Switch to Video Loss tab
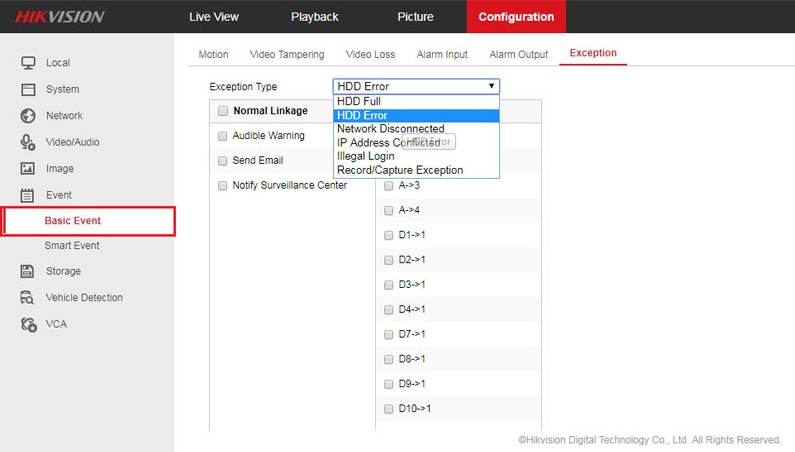 370,54
